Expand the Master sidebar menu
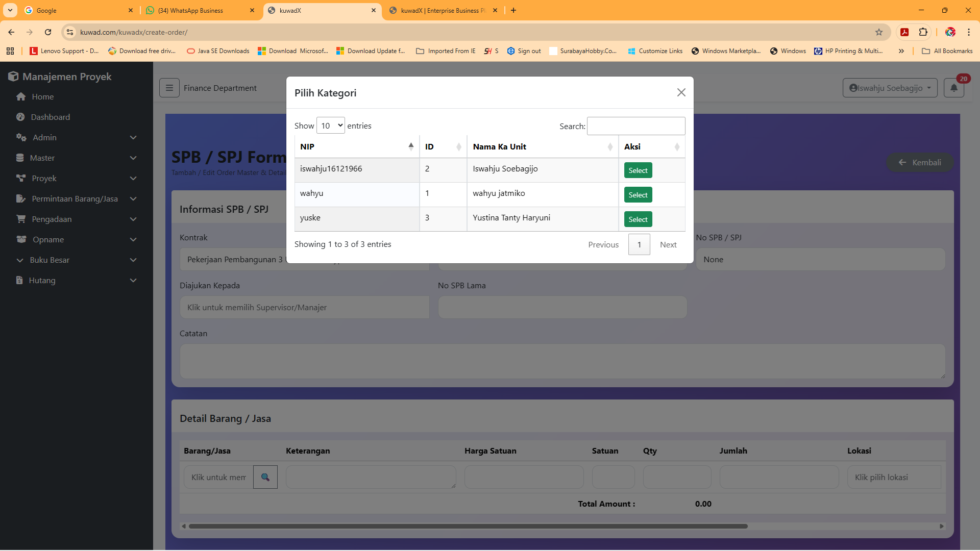 (77, 158)
